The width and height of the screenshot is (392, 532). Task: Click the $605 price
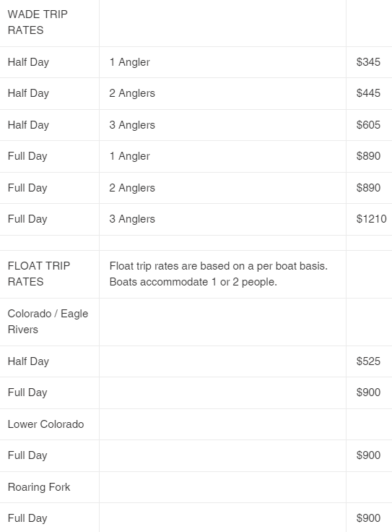click(368, 125)
